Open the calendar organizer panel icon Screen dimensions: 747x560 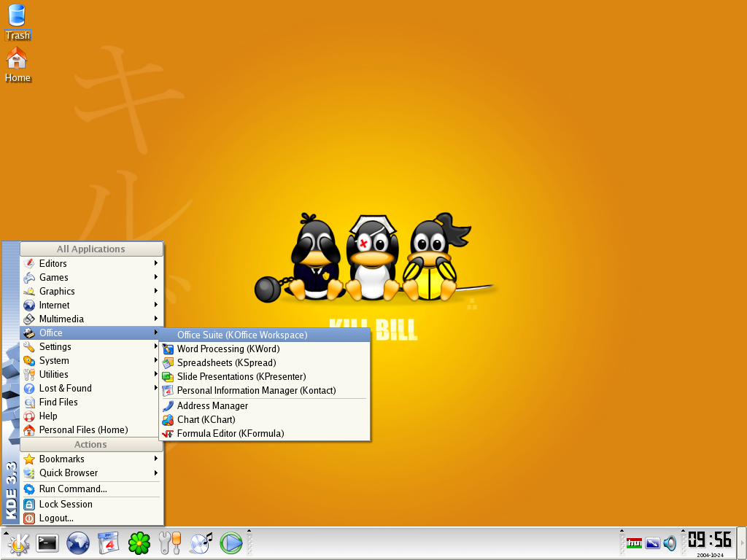click(109, 543)
